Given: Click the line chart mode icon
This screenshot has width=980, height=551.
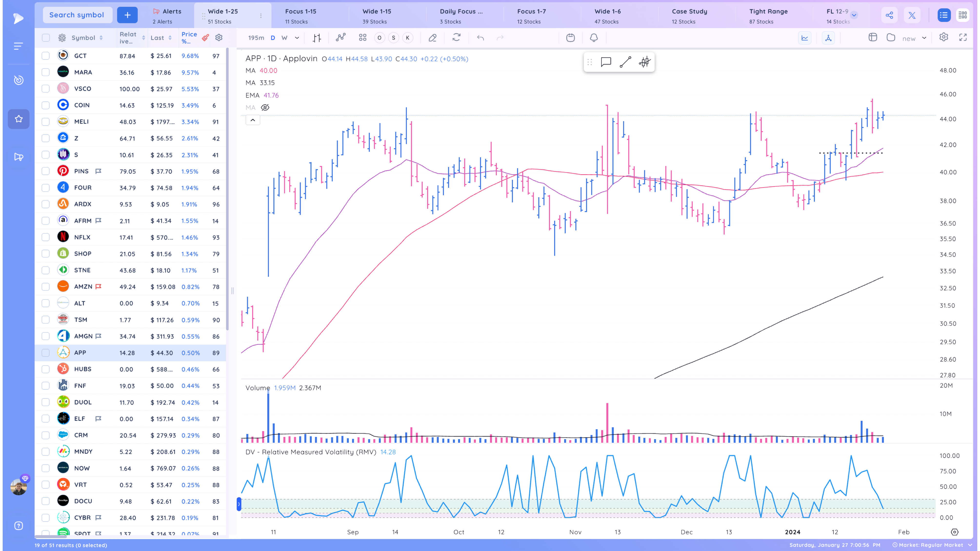Looking at the screenshot, I should tap(805, 38).
